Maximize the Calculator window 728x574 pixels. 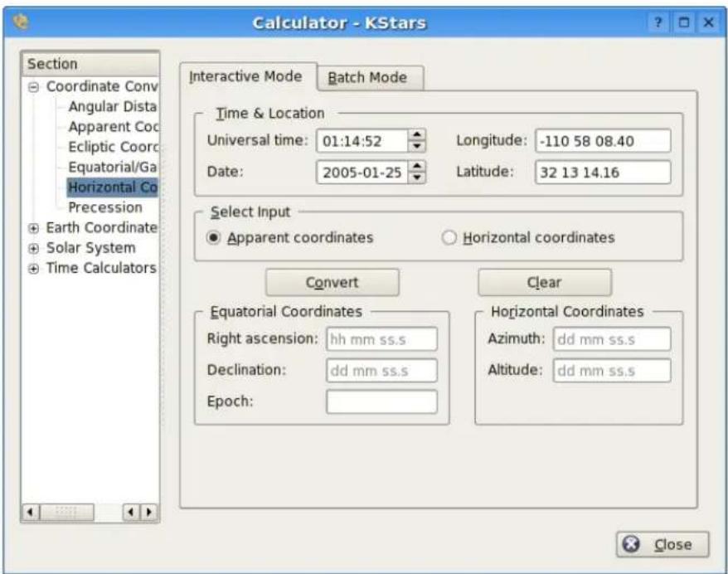tap(683, 22)
